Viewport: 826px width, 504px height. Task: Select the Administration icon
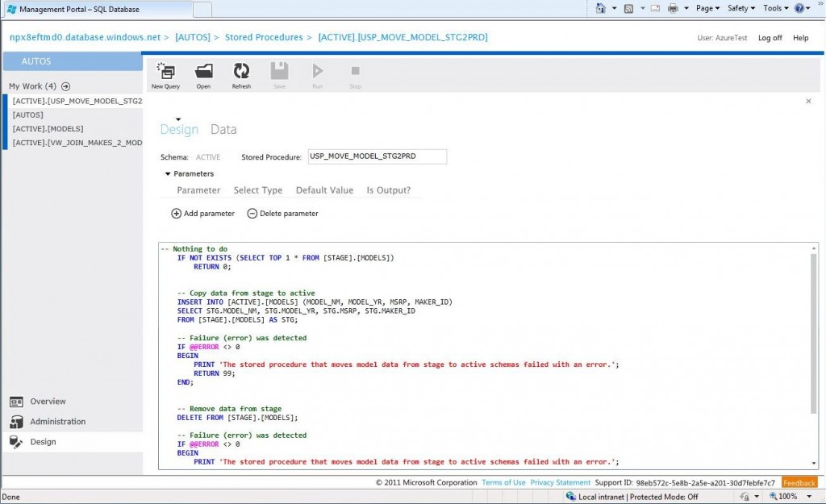click(18, 421)
